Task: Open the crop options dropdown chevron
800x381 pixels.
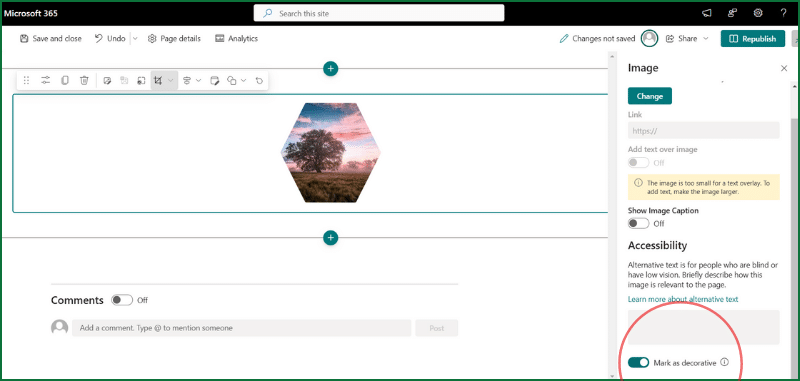Action: coord(170,81)
